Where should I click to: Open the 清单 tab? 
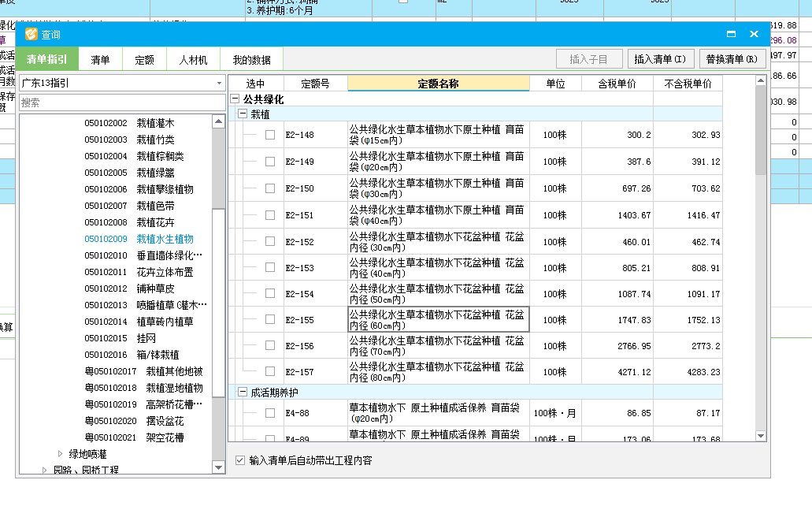point(100,60)
